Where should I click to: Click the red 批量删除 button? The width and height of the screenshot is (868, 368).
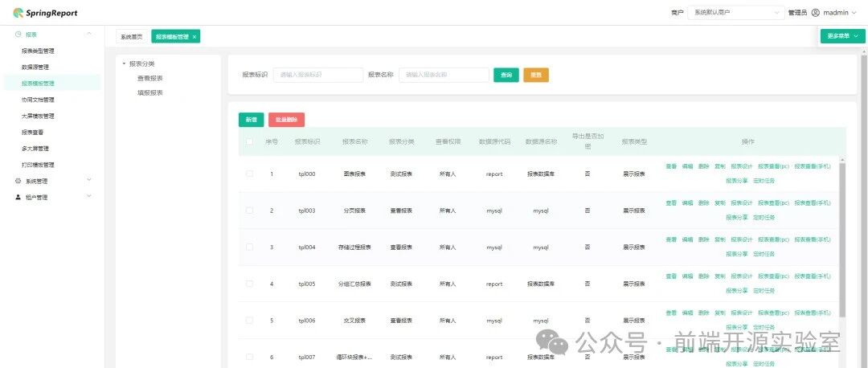click(x=286, y=120)
